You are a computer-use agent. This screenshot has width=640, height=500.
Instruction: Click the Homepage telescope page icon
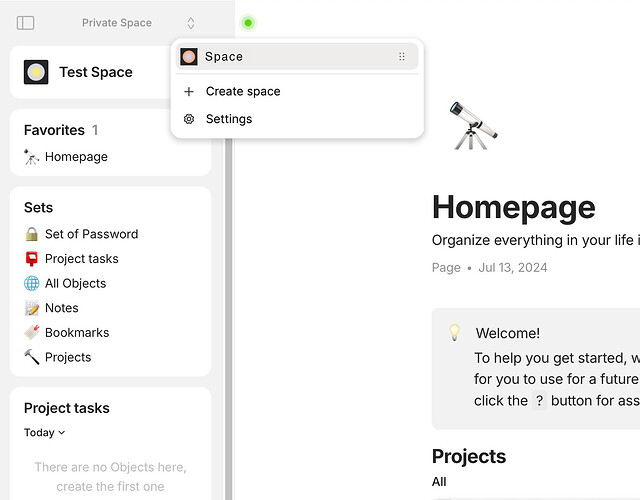click(473, 125)
